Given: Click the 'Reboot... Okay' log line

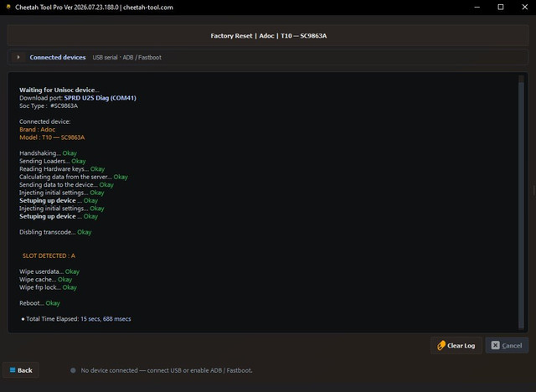Looking at the screenshot, I should [39, 303].
